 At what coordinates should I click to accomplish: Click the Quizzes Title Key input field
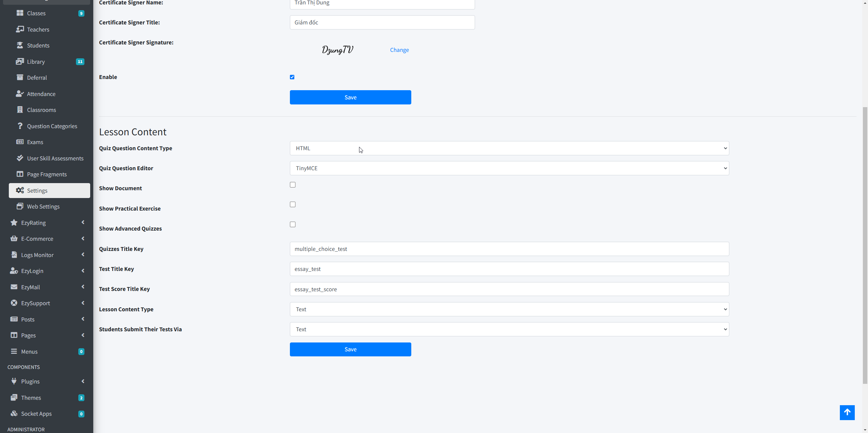509,249
